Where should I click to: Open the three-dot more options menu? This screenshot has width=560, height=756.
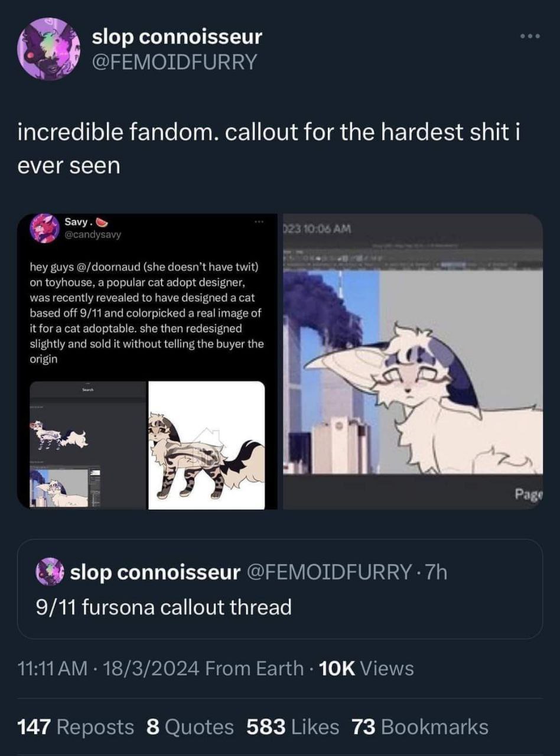pos(530,37)
